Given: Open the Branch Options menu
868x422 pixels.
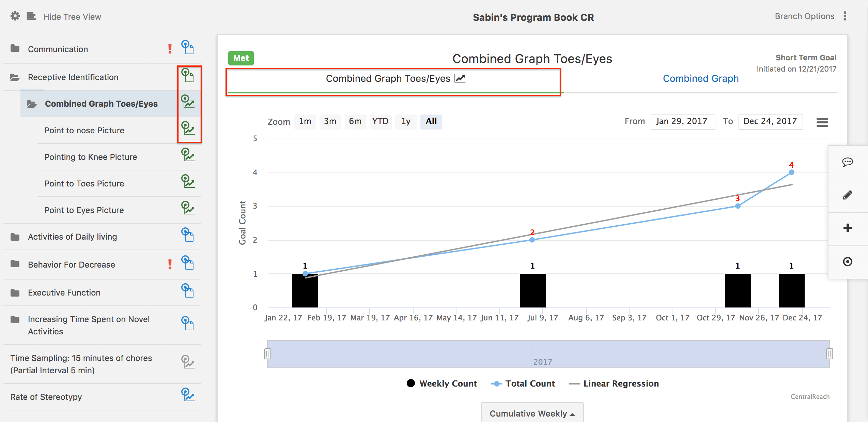Looking at the screenshot, I should pyautogui.click(x=804, y=16).
